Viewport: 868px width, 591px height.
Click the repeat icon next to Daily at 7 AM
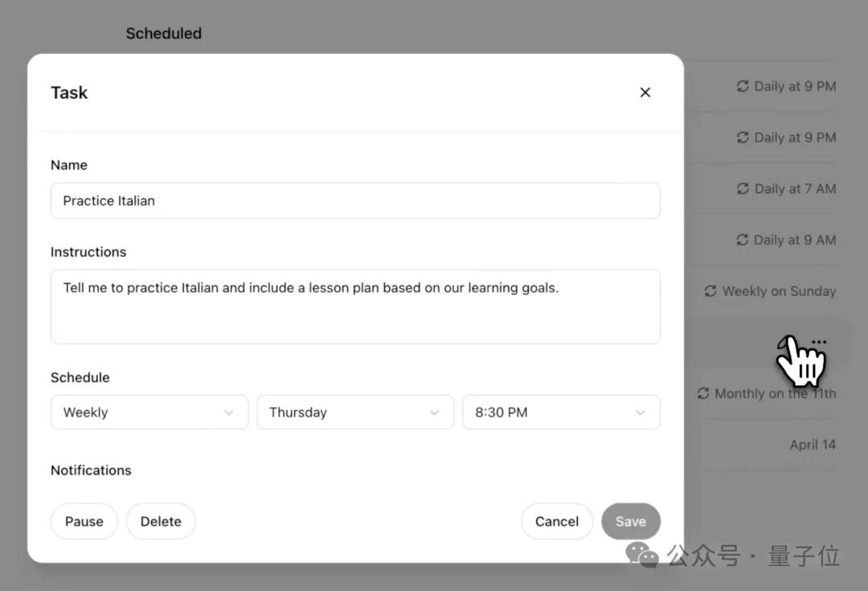click(x=743, y=189)
